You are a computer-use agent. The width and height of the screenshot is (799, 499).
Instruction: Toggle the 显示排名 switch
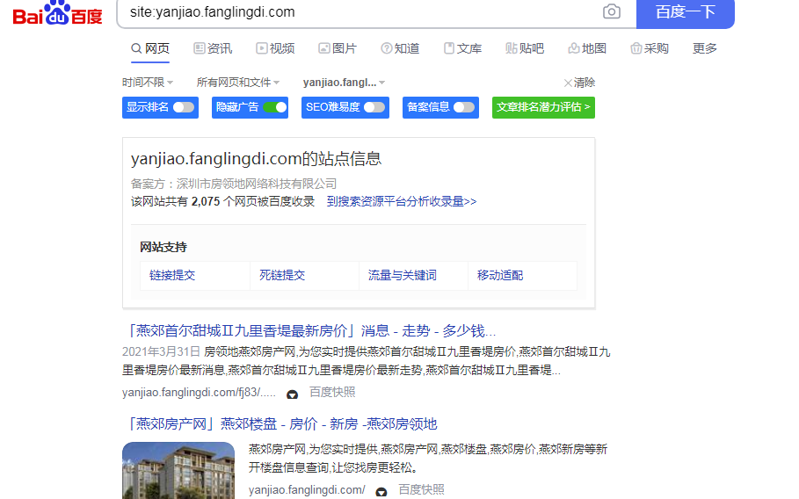pos(184,107)
